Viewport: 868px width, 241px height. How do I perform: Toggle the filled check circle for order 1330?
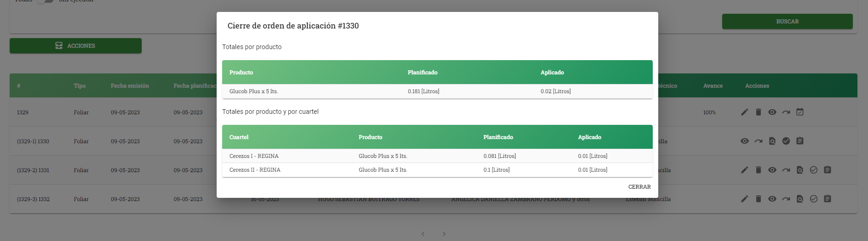click(x=786, y=141)
